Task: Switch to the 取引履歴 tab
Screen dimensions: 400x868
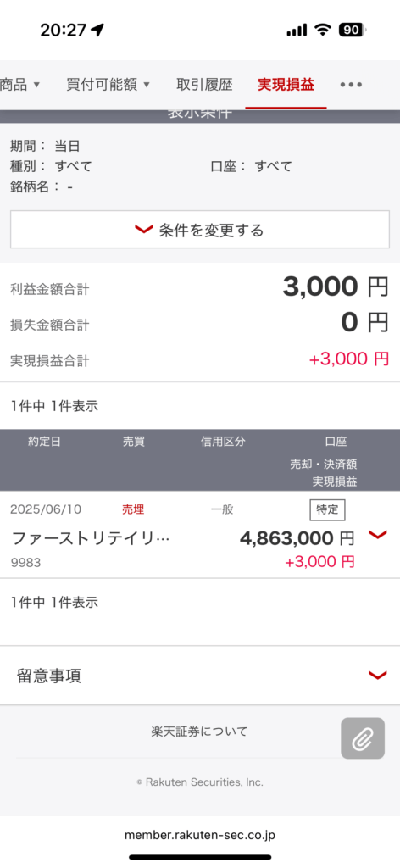Action: click(x=204, y=85)
